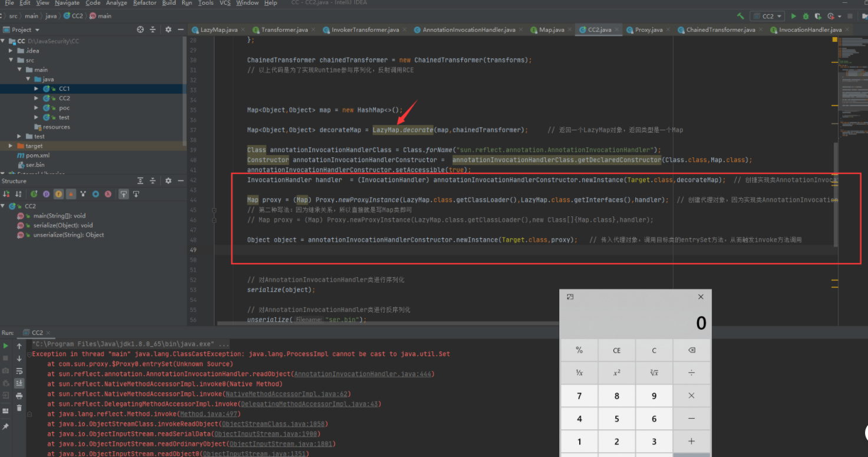Collapse the src folder
The width and height of the screenshot is (868, 457).
tap(12, 60)
